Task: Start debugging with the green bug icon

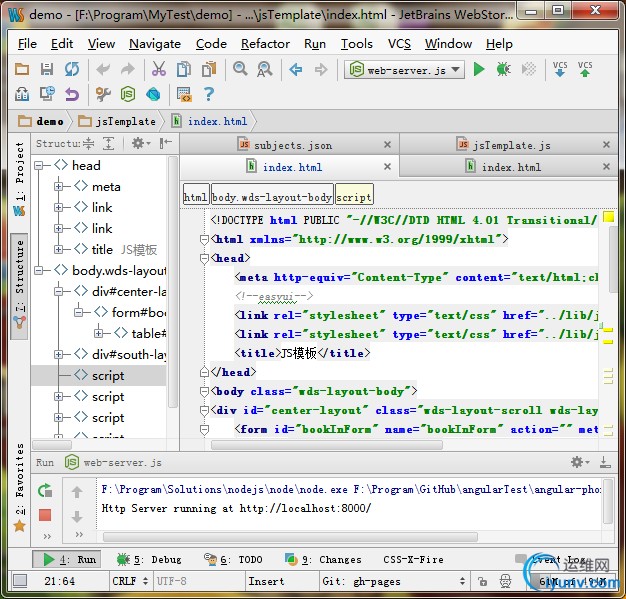Action: (503, 69)
